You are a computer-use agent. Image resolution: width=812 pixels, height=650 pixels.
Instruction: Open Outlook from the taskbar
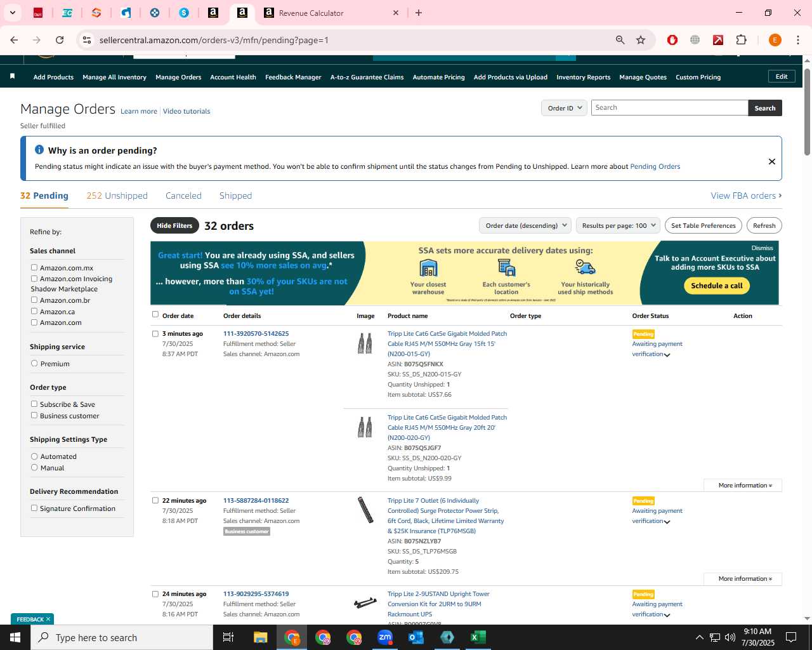416,637
